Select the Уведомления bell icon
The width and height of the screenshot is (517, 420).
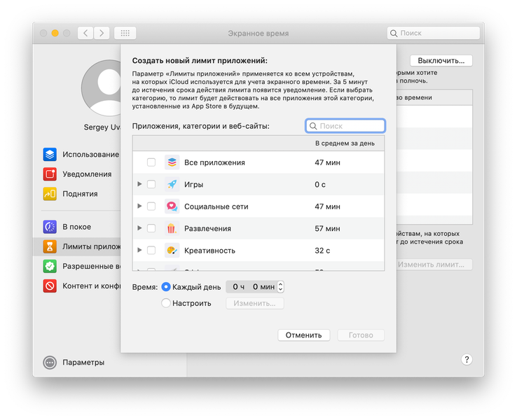point(50,174)
